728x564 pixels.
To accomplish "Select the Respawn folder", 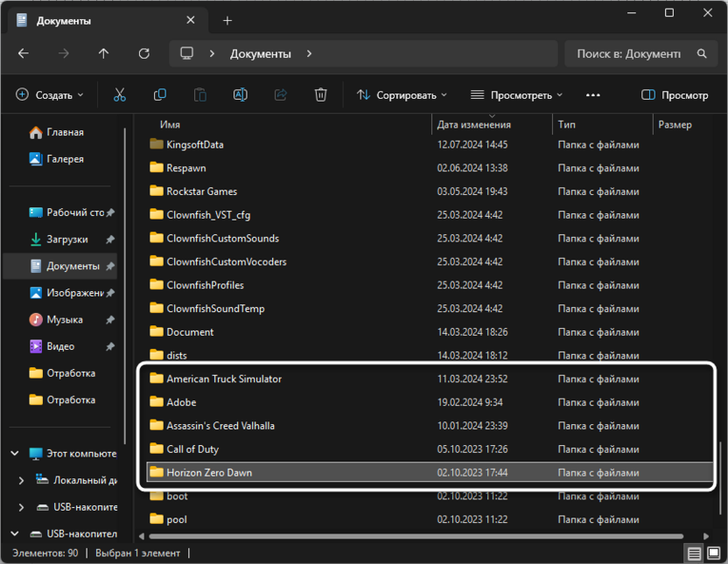I will click(430, 169).
